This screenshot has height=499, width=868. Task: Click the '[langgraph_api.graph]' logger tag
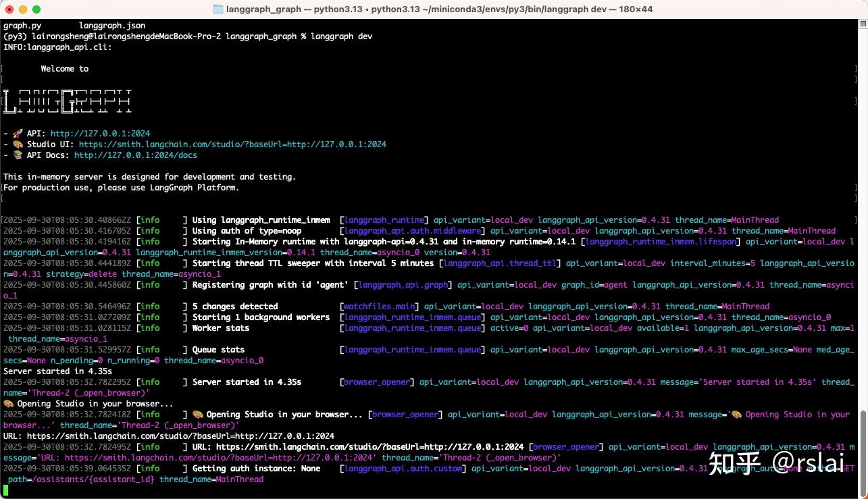click(x=403, y=285)
